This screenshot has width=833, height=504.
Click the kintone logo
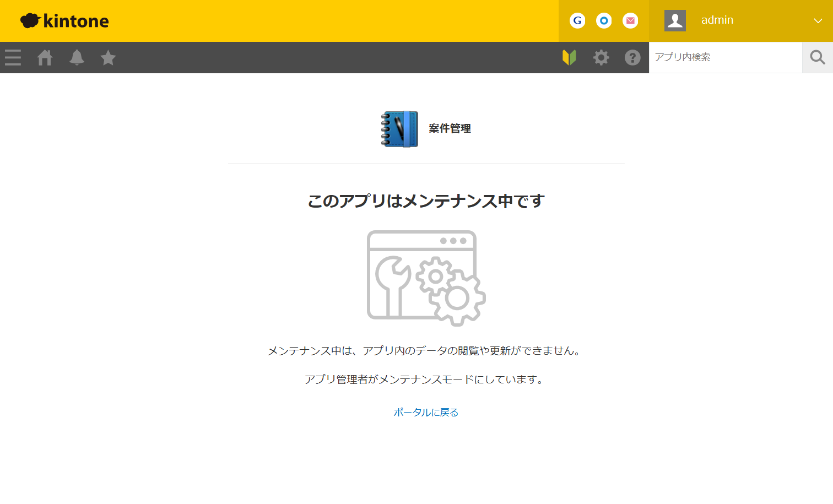(64, 20)
